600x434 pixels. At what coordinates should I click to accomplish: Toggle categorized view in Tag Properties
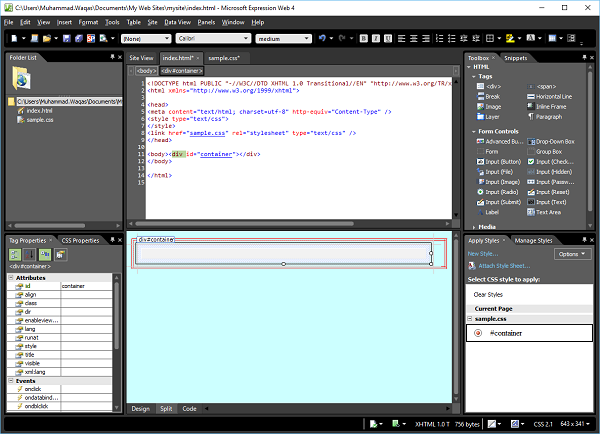coord(15,256)
